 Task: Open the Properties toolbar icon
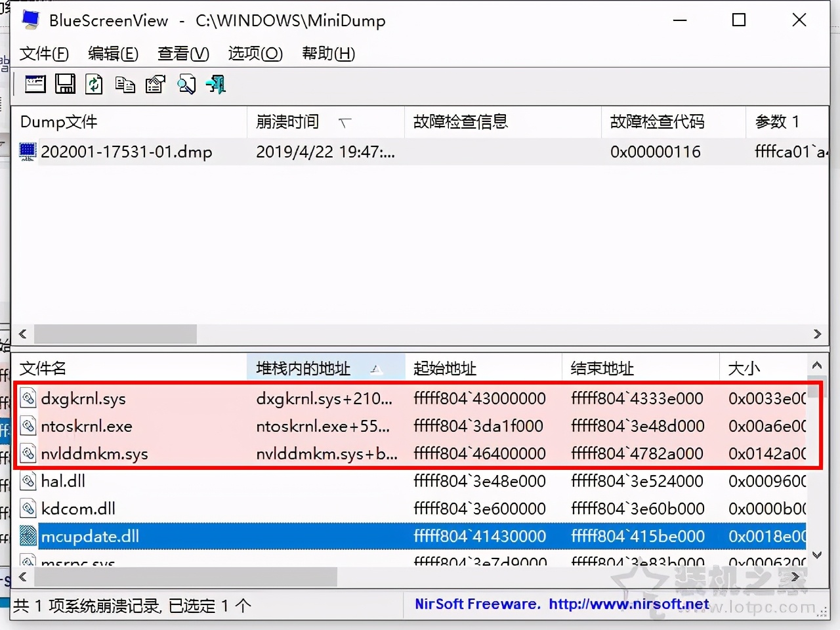pyautogui.click(x=155, y=84)
